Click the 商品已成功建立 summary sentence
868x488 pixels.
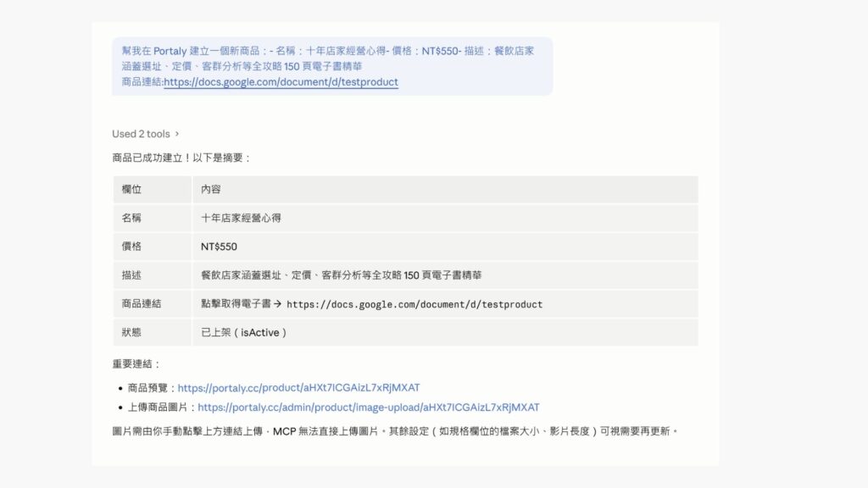181,158
